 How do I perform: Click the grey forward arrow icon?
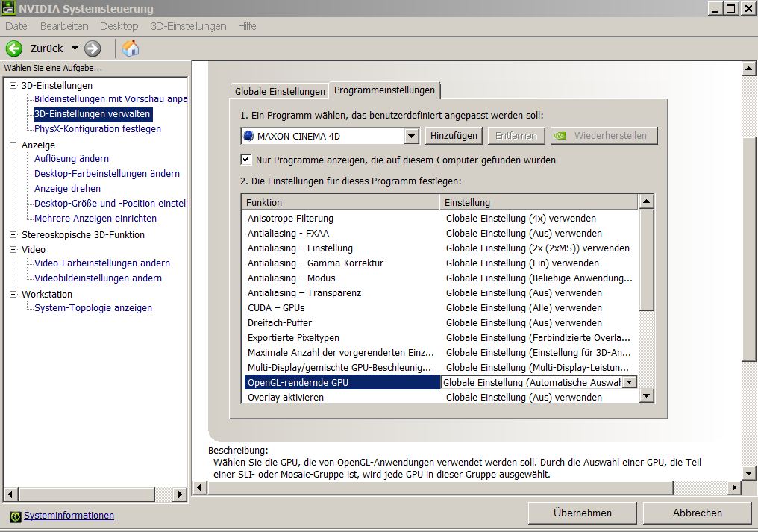click(x=93, y=48)
